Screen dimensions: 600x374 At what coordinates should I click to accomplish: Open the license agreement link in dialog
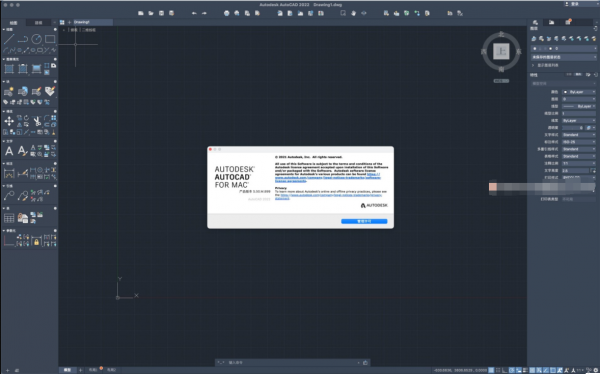pos(328,178)
